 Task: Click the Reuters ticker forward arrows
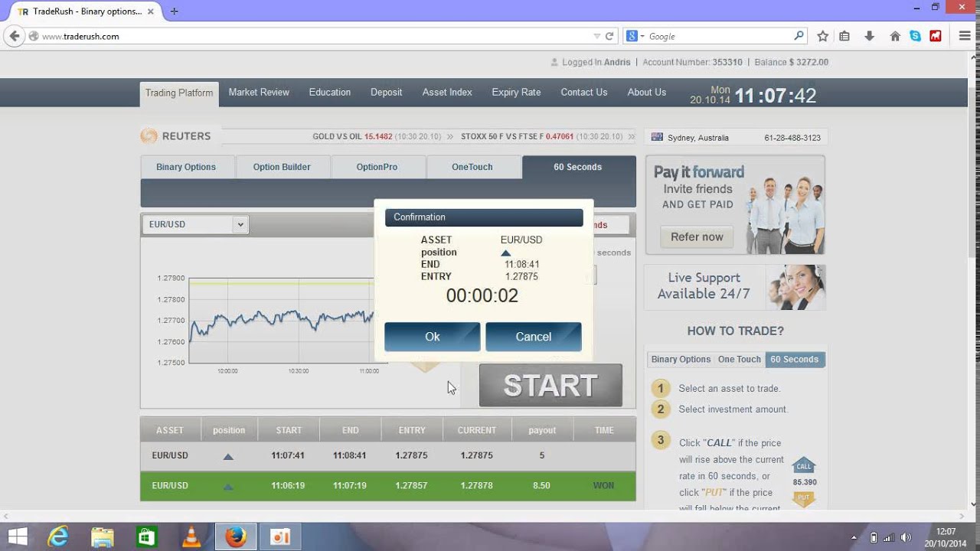[632, 136]
